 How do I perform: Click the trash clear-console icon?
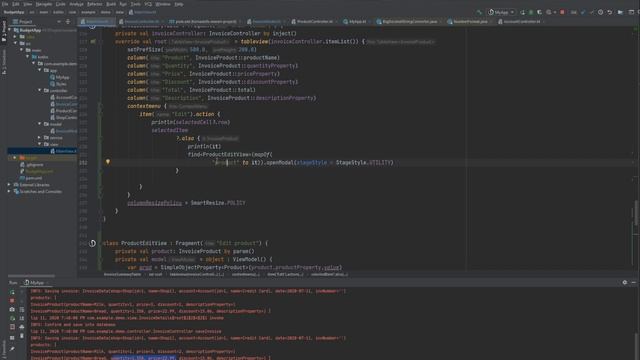pos(22,336)
